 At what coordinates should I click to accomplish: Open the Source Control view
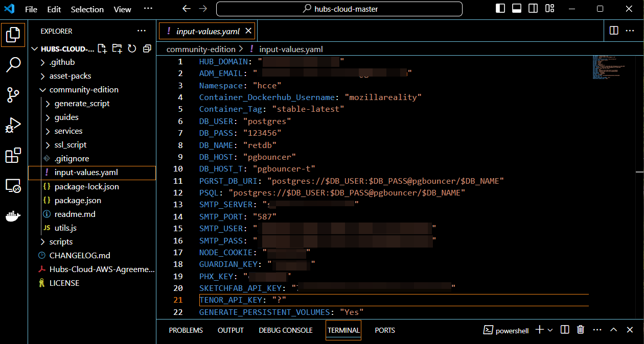point(13,95)
